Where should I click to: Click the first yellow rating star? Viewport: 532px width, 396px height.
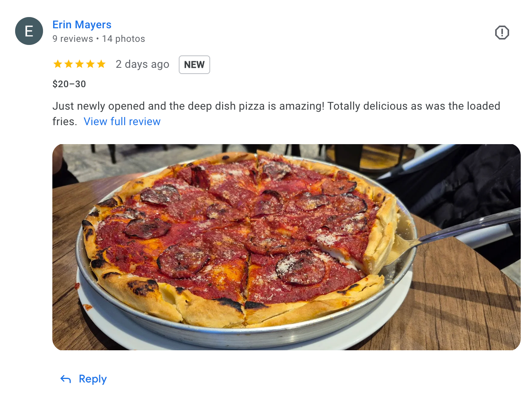(x=58, y=64)
